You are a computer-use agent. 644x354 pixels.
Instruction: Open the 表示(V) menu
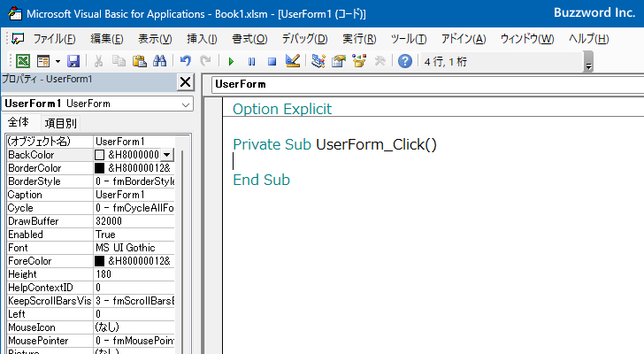[155, 39]
